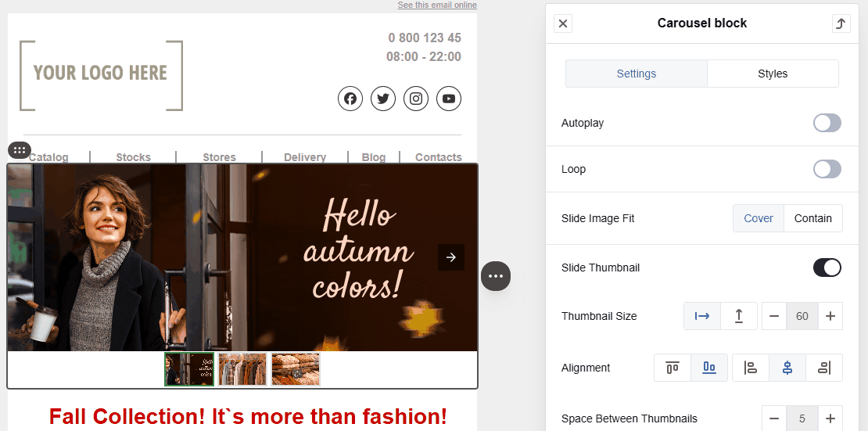The image size is (868, 431).
Task: Increase Thumbnail Size with plus button
Action: [x=830, y=316]
